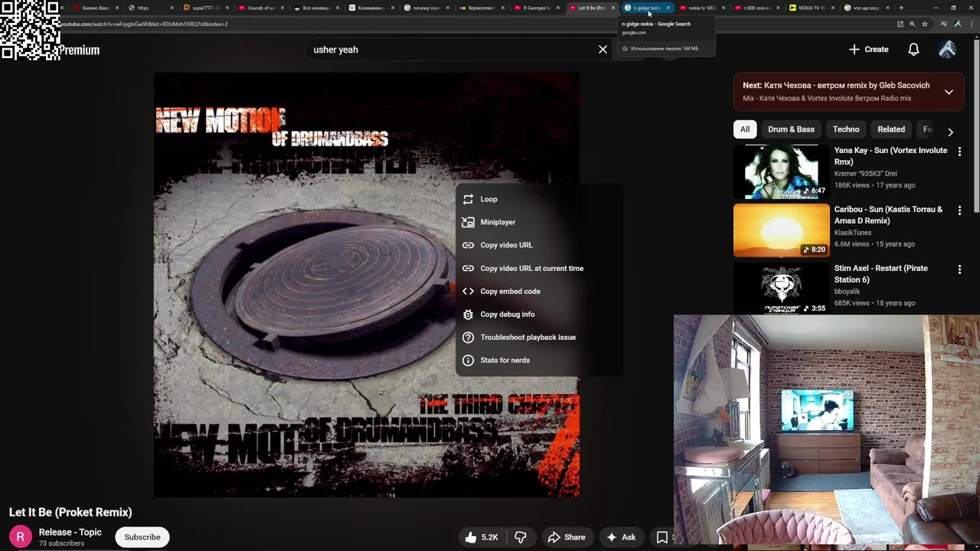Open the account avatar menu
980x551 pixels.
tap(947, 50)
